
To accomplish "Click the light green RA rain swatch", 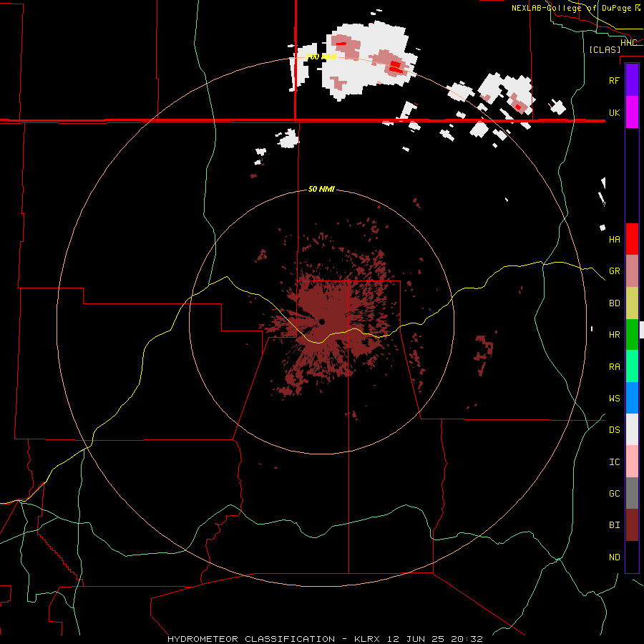I will click(x=632, y=366).
